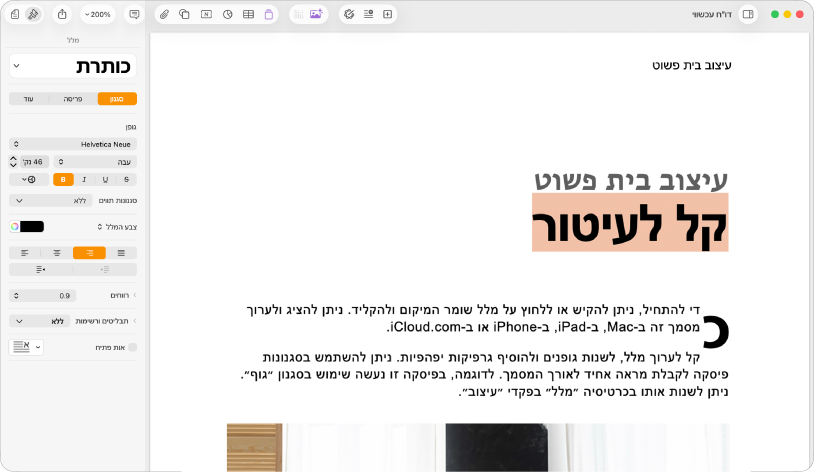Center align the text
814x473 pixels.
[x=57, y=253]
